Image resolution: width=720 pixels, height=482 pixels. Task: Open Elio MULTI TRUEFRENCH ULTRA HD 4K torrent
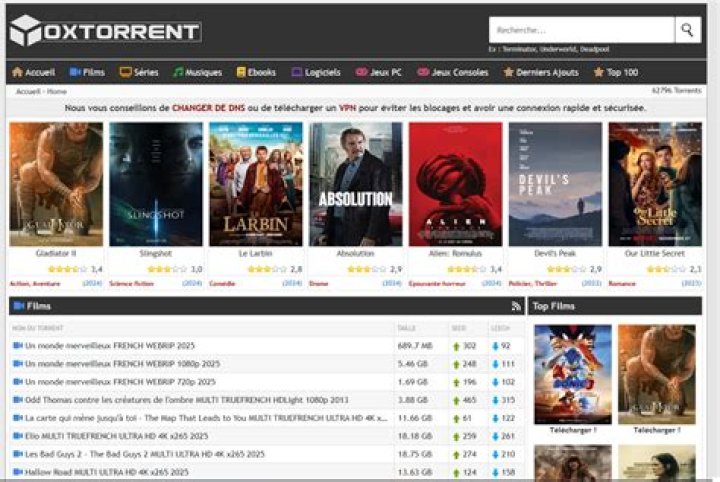coord(117,436)
